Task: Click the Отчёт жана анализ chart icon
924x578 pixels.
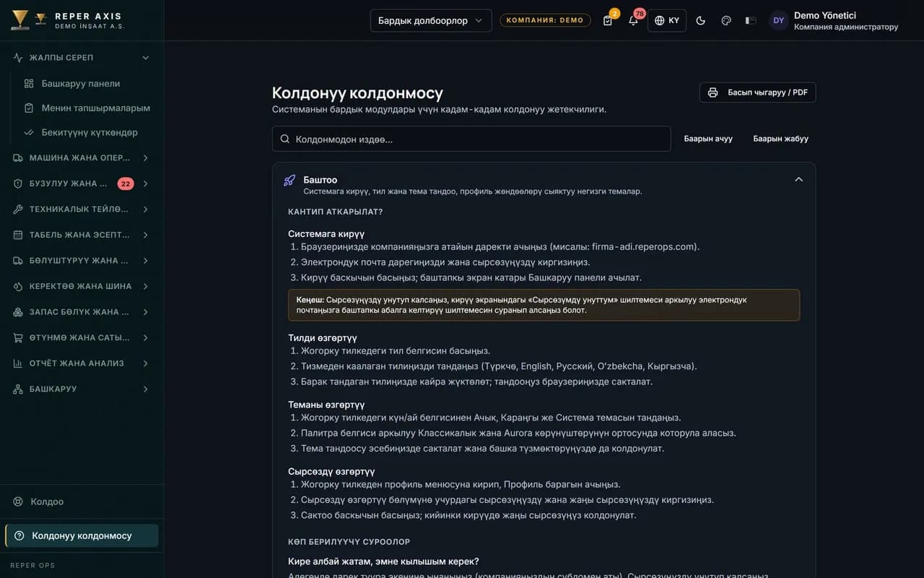Action: 18,363
